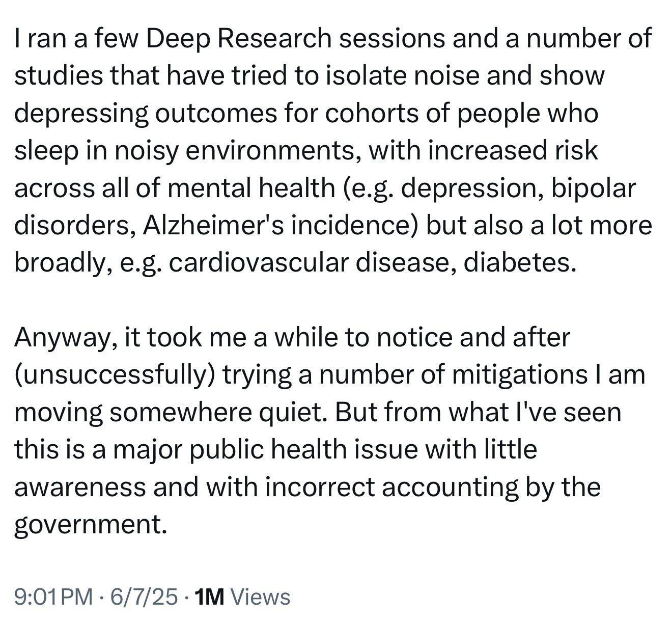Click the 6/7/25 post date

144,597
